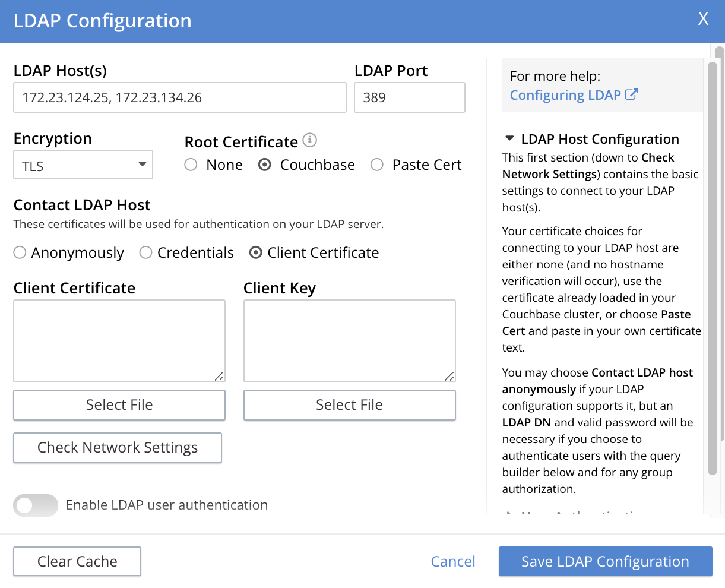Image resolution: width=725 pixels, height=588 pixels.
Task: Click Cancel to discard changes
Action: click(x=453, y=561)
